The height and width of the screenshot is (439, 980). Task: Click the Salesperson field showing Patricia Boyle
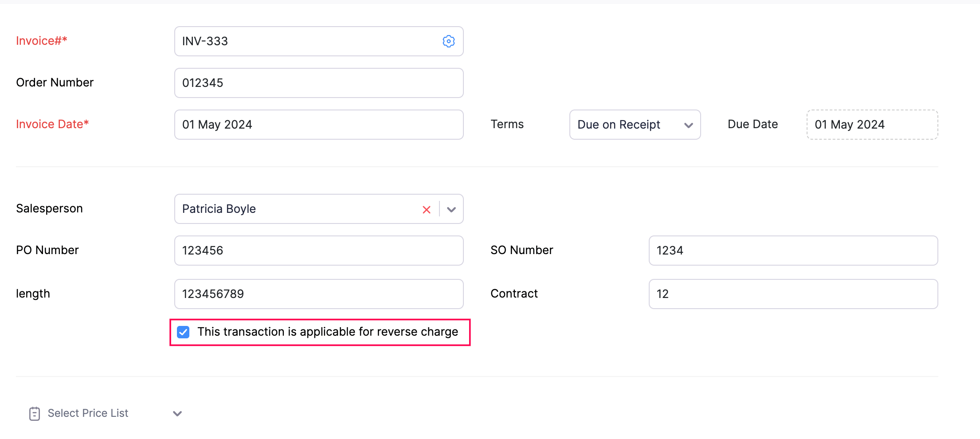coord(302,209)
